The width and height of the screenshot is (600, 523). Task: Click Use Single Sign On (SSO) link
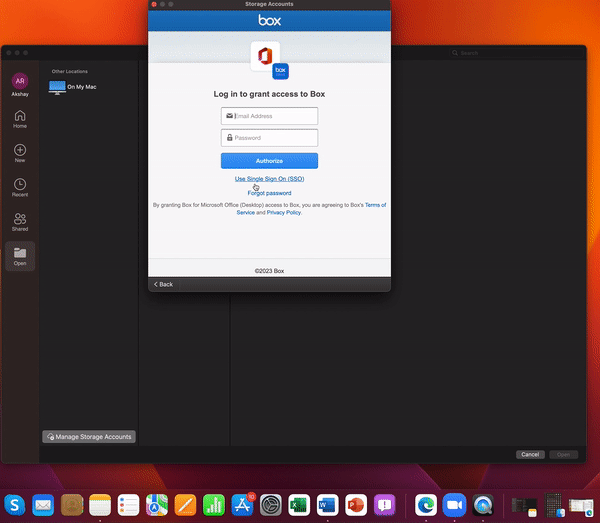269,179
